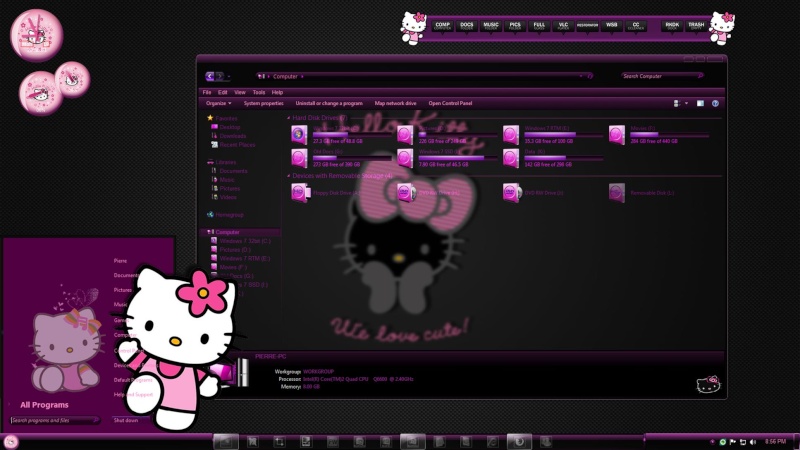This screenshot has height=450, width=800.
Task: Open the DOCS folder dock shortcut
Action: [466, 26]
